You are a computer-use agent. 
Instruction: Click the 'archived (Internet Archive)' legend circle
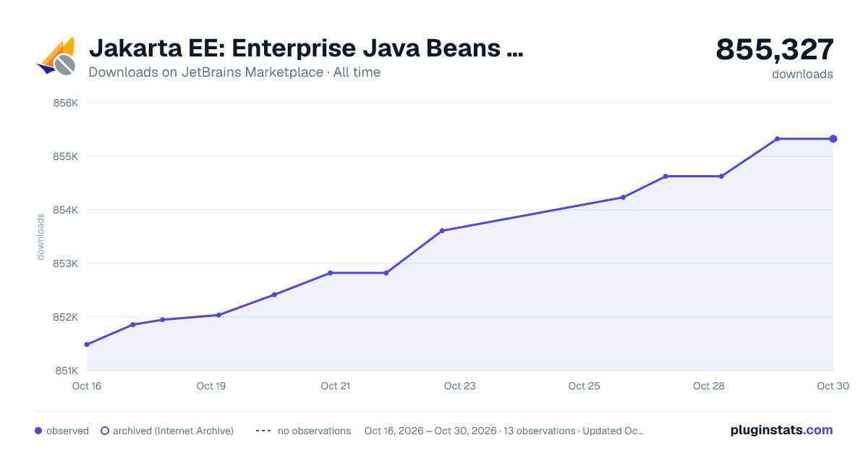(x=105, y=431)
